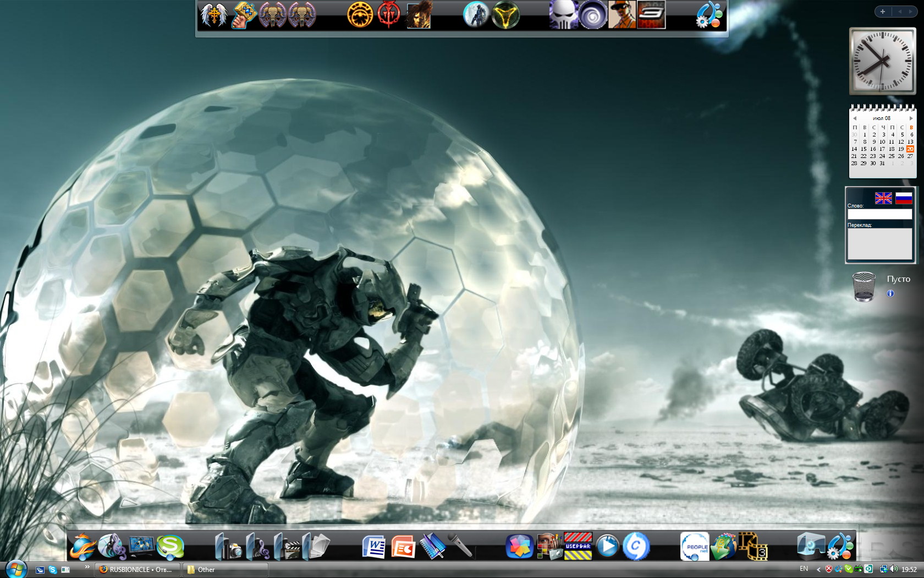Screen dimensions: 924x578
Task: Select date 15 in the calendar
Action: click(864, 149)
